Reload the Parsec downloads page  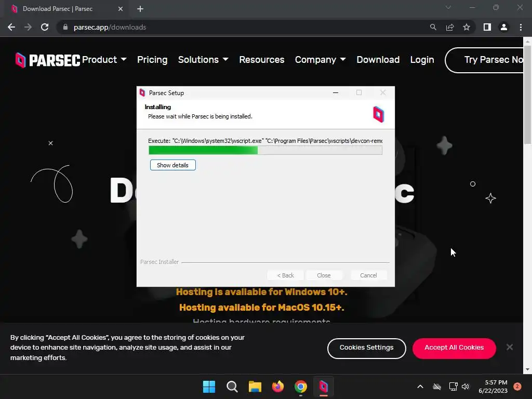click(45, 27)
